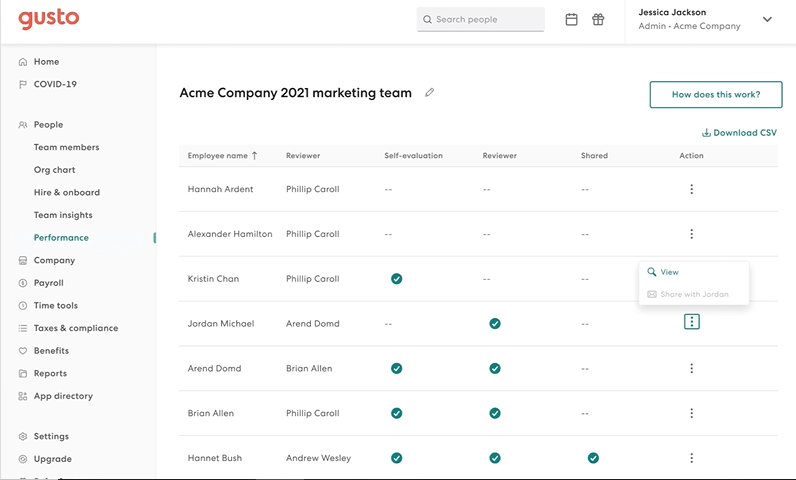Click Action column header
The width and height of the screenshot is (796, 480).
(x=691, y=156)
